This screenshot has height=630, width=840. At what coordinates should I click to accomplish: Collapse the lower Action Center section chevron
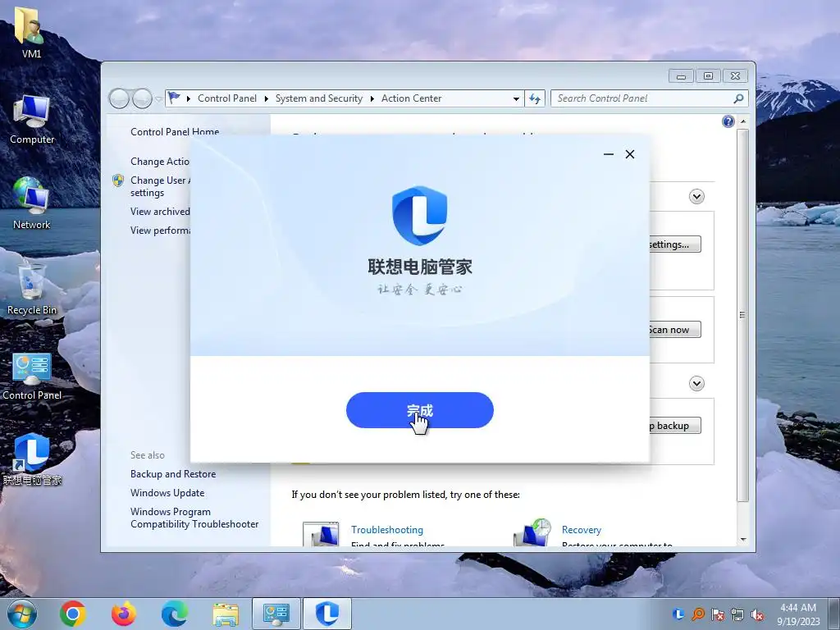coord(696,384)
